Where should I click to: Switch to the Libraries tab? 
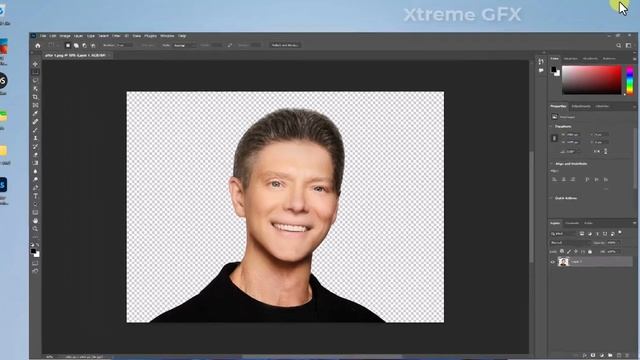tap(602, 107)
